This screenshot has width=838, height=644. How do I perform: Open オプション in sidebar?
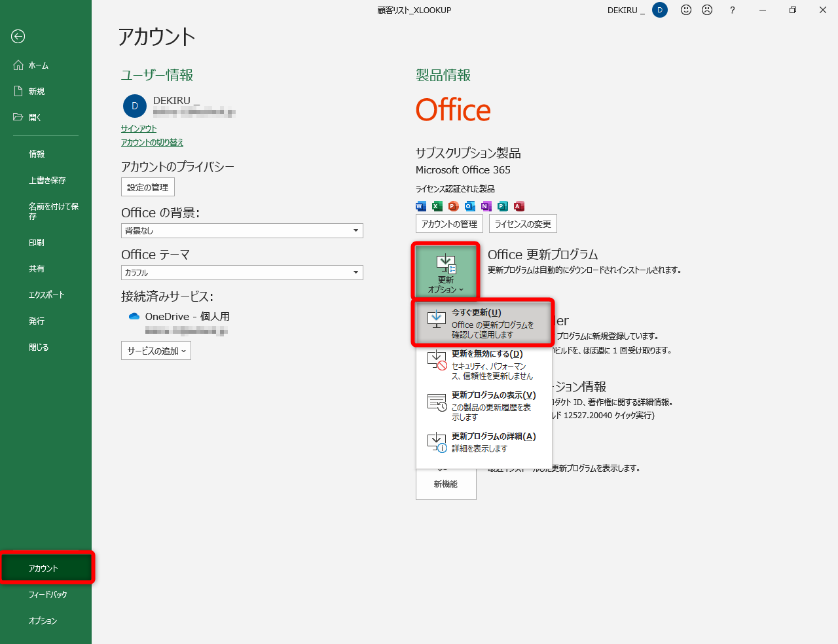(46, 620)
